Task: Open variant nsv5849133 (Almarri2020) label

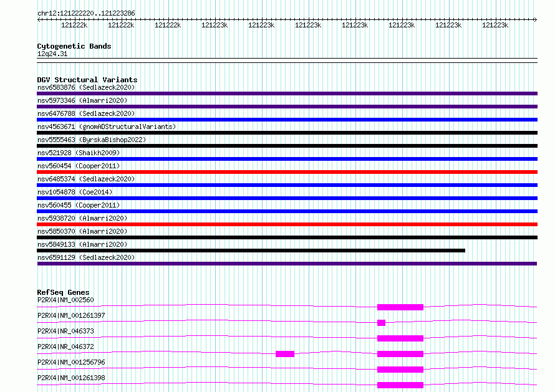Action: pyautogui.click(x=82, y=244)
